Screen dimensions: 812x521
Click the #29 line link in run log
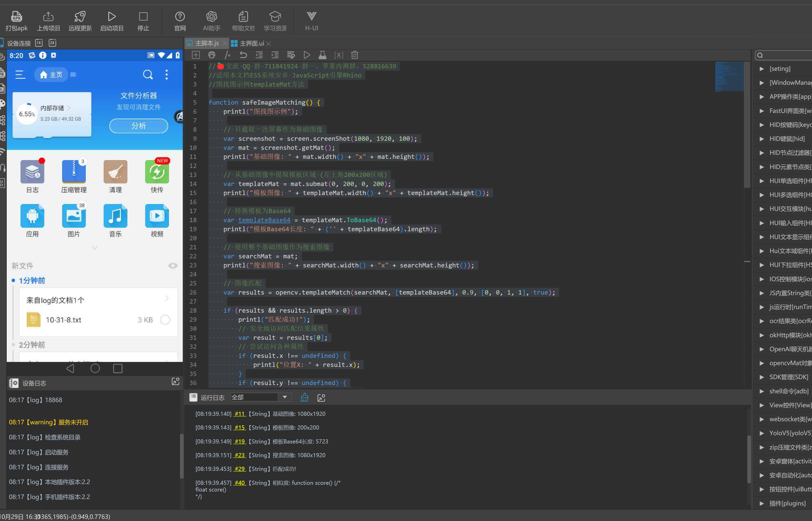click(x=239, y=469)
